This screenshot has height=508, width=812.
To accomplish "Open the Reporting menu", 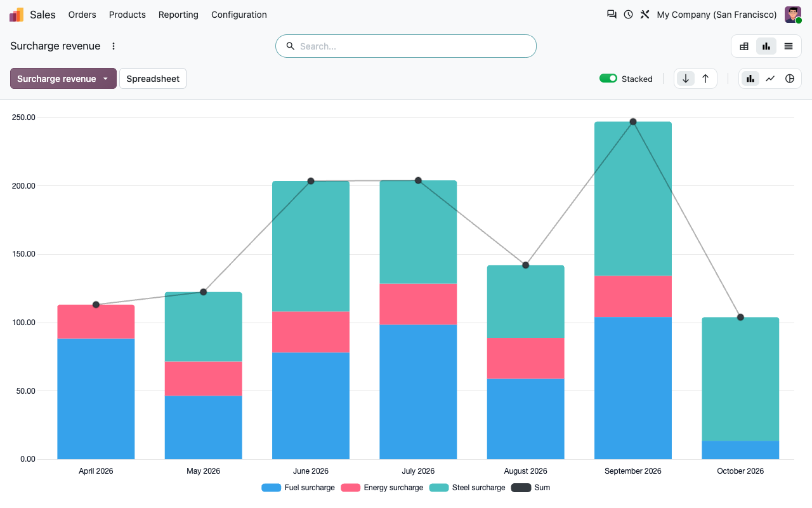I will [178, 15].
